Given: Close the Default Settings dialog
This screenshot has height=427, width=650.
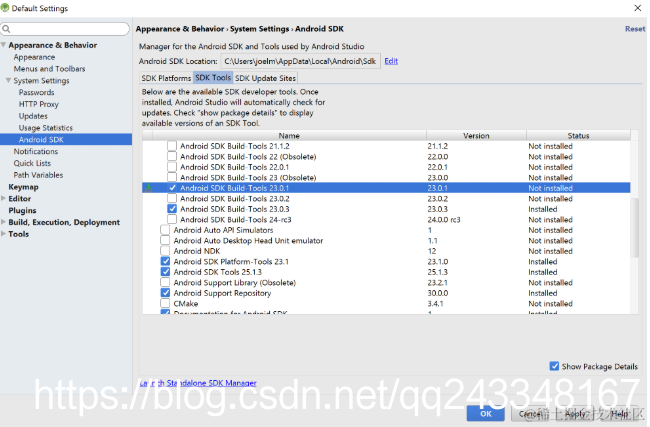Looking at the screenshot, I should pyautogui.click(x=638, y=8).
